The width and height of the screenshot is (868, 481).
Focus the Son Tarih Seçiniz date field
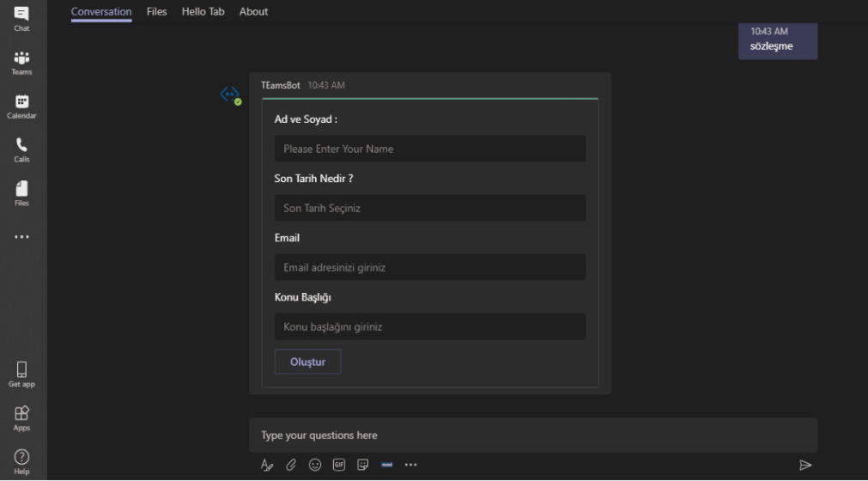click(430, 208)
